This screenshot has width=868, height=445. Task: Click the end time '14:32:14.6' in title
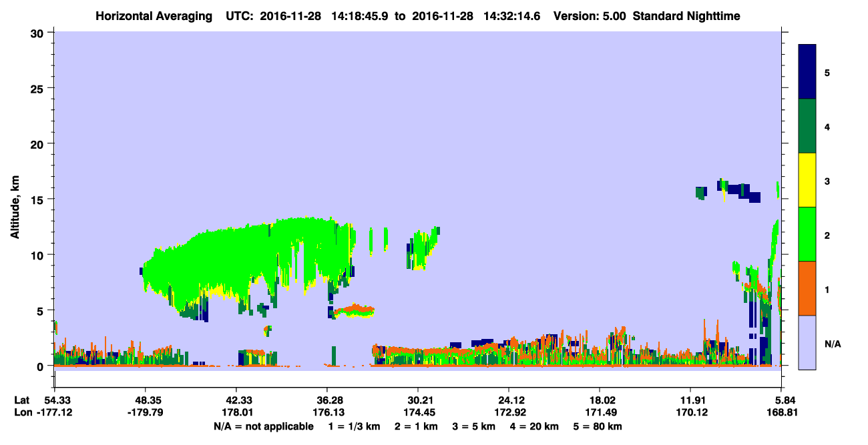[511, 15]
